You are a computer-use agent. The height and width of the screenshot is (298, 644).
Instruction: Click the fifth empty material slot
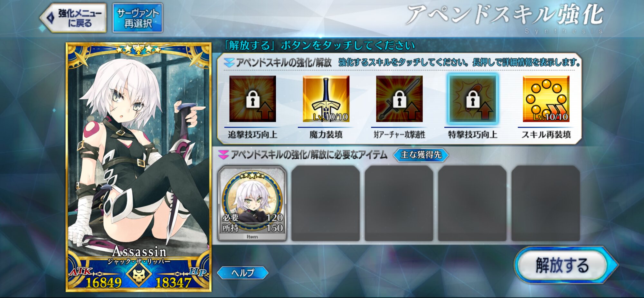pyautogui.click(x=546, y=203)
